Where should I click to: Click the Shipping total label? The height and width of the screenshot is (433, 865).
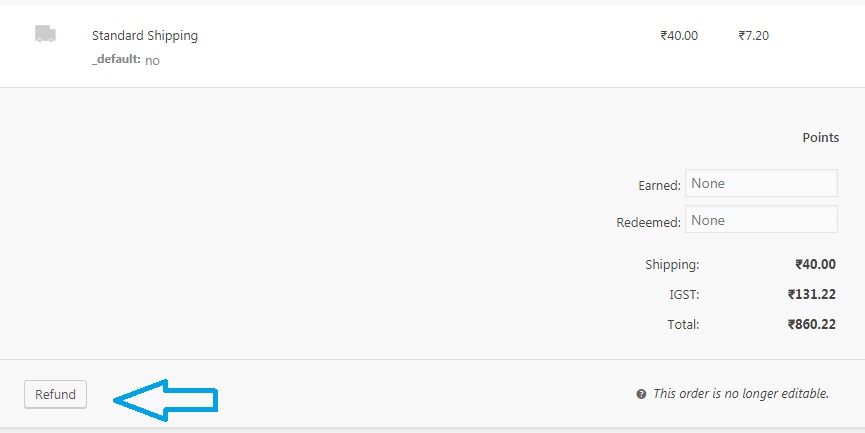[x=672, y=265]
